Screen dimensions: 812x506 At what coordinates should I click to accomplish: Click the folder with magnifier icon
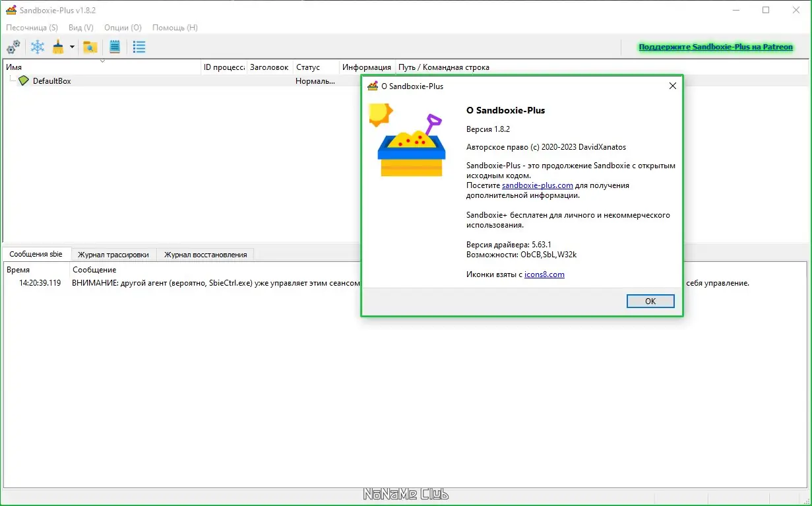pyautogui.click(x=90, y=47)
